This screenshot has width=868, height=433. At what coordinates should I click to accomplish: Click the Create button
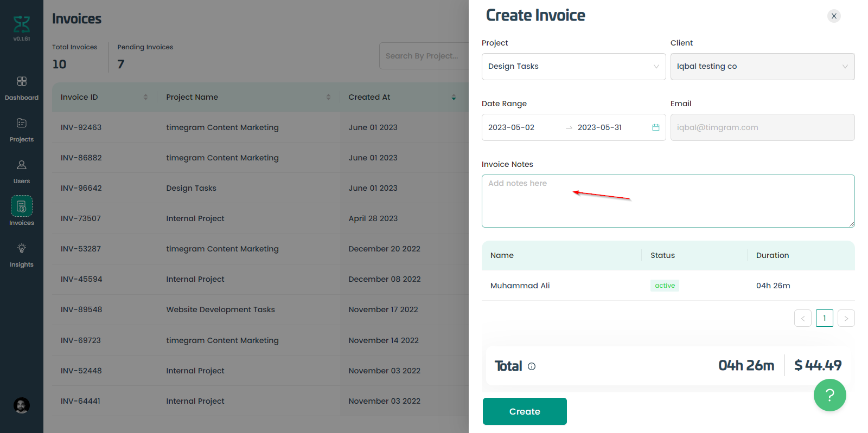point(525,411)
